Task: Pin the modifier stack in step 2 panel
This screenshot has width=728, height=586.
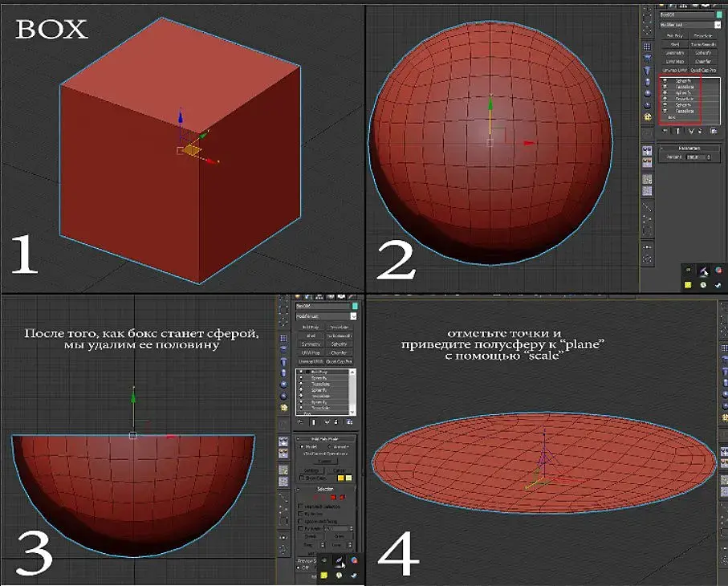Action: [x=665, y=131]
